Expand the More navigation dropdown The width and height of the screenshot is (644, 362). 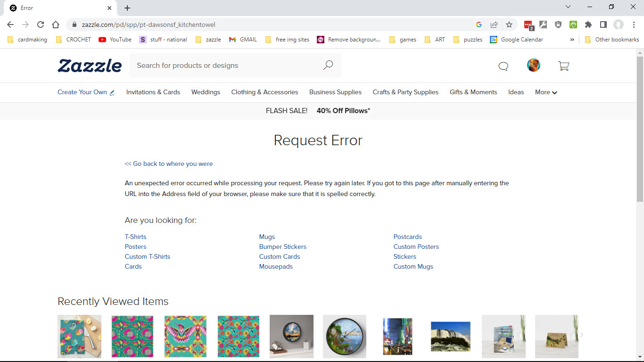(x=546, y=92)
